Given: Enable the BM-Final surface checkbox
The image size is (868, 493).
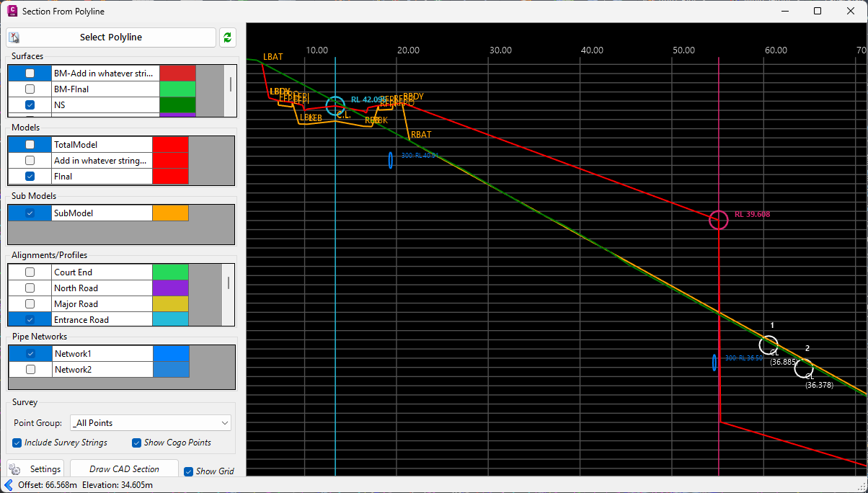Looking at the screenshot, I should (x=30, y=89).
